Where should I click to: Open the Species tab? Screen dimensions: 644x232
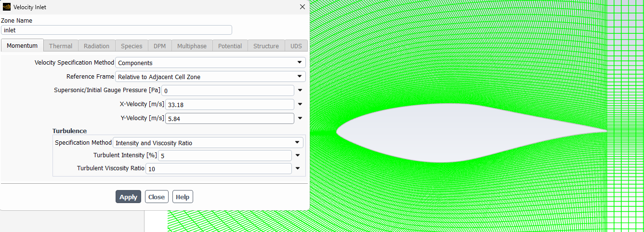coord(131,46)
